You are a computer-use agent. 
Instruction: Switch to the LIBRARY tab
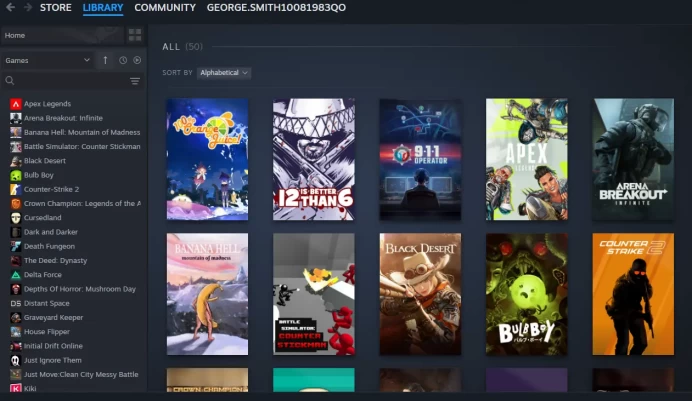103,7
